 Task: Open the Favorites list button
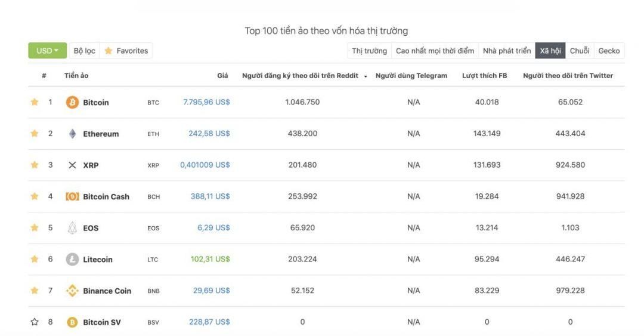126,51
